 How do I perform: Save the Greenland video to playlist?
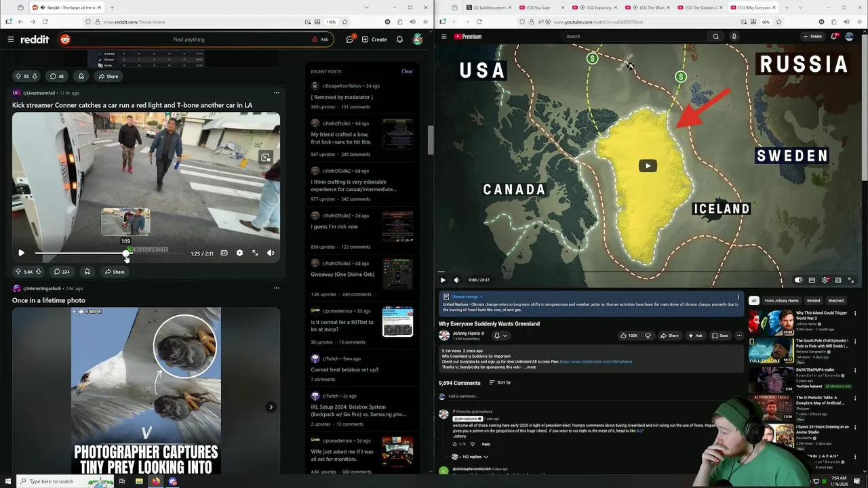tap(720, 335)
